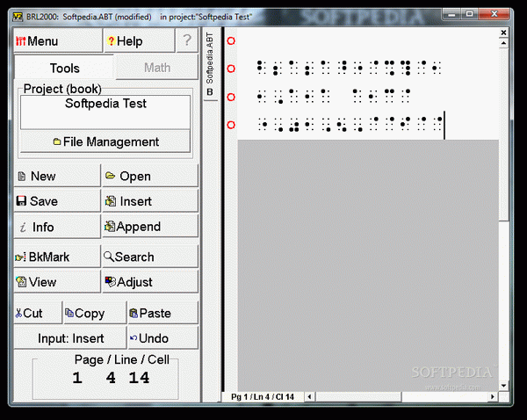The width and height of the screenshot is (527, 420).
Task: Click the grayed context help question mark
Action: point(187,40)
